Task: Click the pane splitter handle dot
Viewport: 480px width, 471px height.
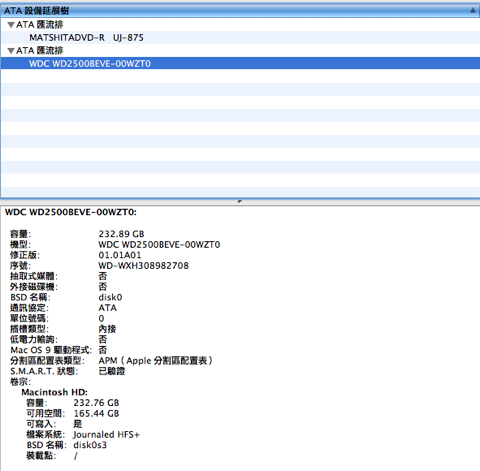Action: pos(240,201)
